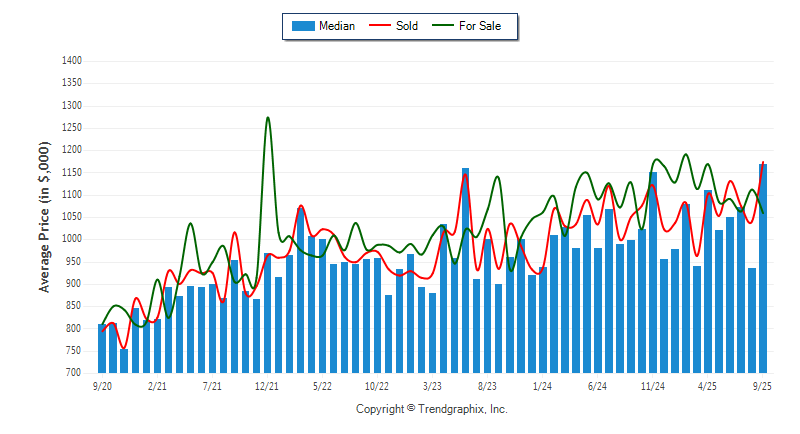
Task: Select the first blue bar at 9/20
Action: 102,348
